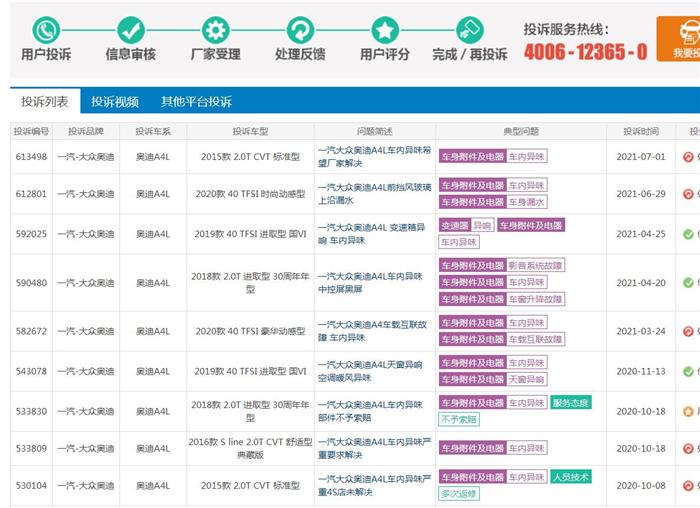This screenshot has height=508, width=700.
Task: Click complaint number 590480
Action: (x=31, y=283)
